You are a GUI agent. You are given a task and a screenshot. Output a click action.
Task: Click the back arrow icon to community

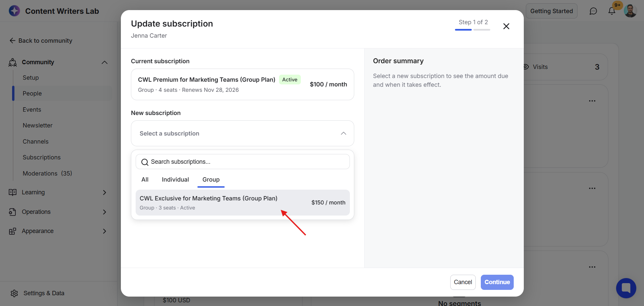click(x=12, y=41)
